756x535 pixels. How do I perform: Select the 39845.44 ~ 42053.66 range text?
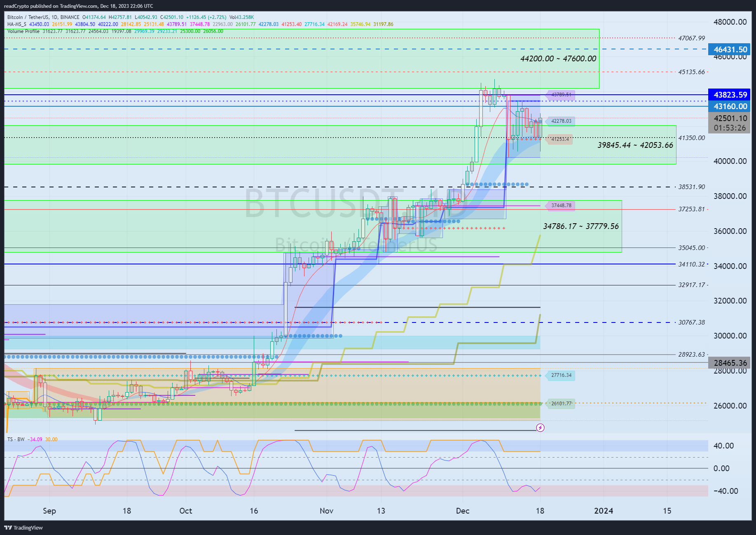(x=635, y=145)
